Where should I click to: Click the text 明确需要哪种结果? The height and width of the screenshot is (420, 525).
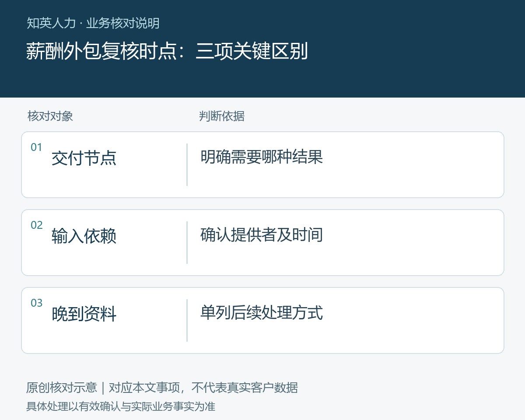click(x=262, y=157)
